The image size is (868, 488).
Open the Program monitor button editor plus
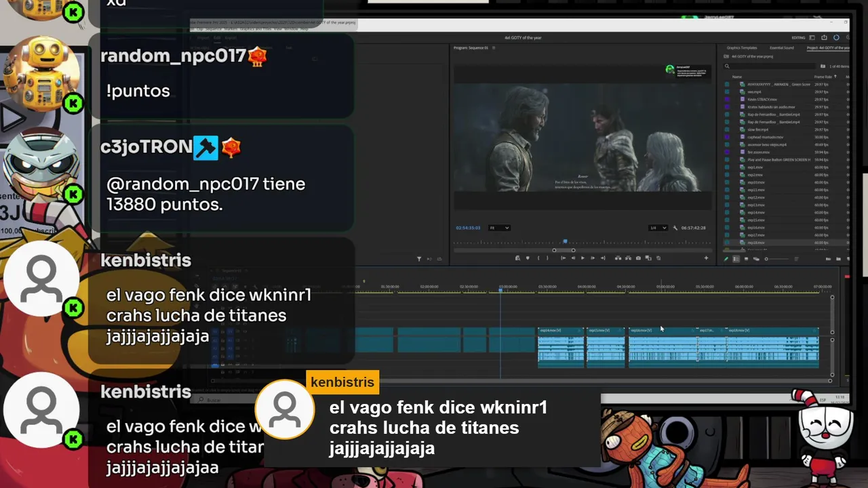click(706, 258)
